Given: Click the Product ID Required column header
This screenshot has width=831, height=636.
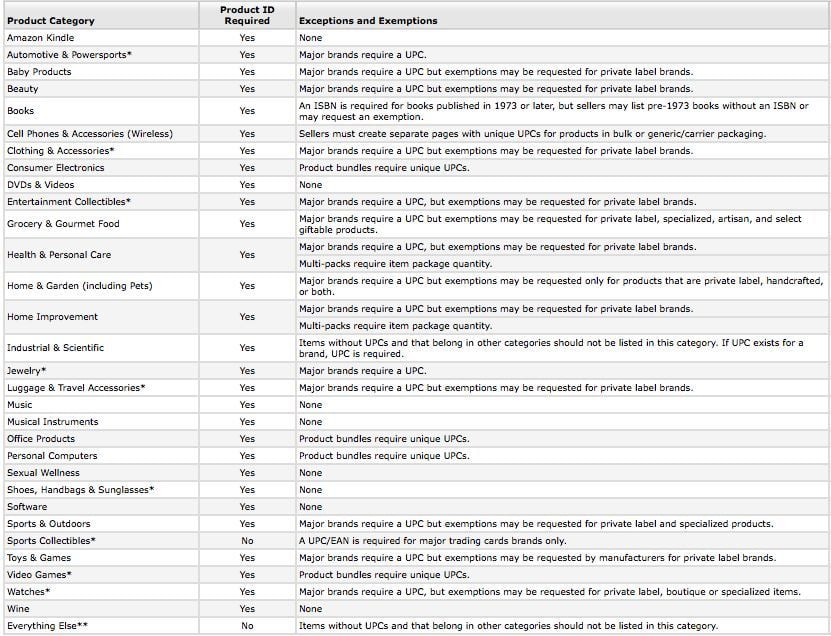Looking at the screenshot, I should point(247,15).
